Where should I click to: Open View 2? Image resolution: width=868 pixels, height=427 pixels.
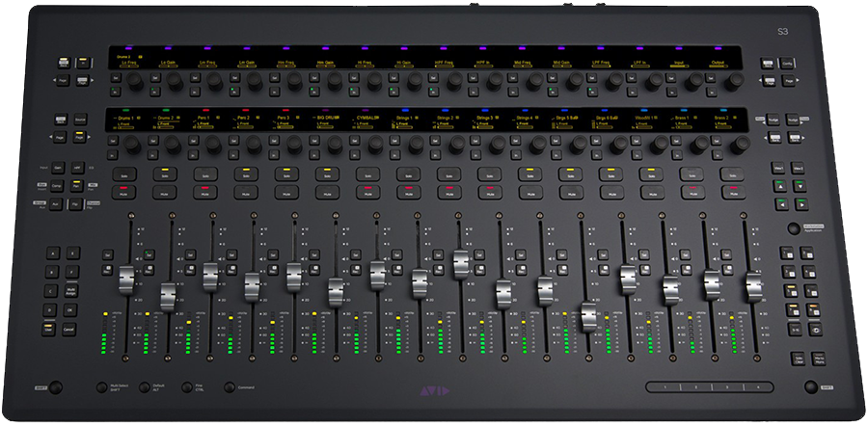click(798, 168)
